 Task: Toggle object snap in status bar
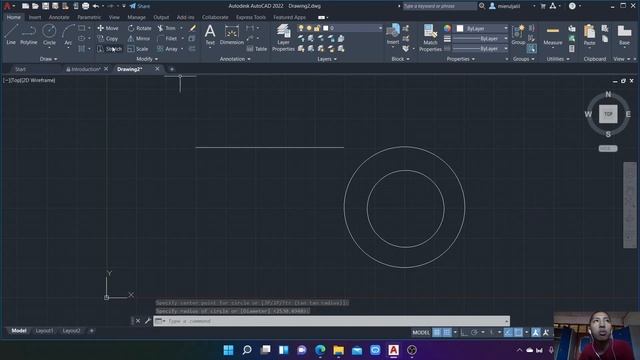pos(518,332)
